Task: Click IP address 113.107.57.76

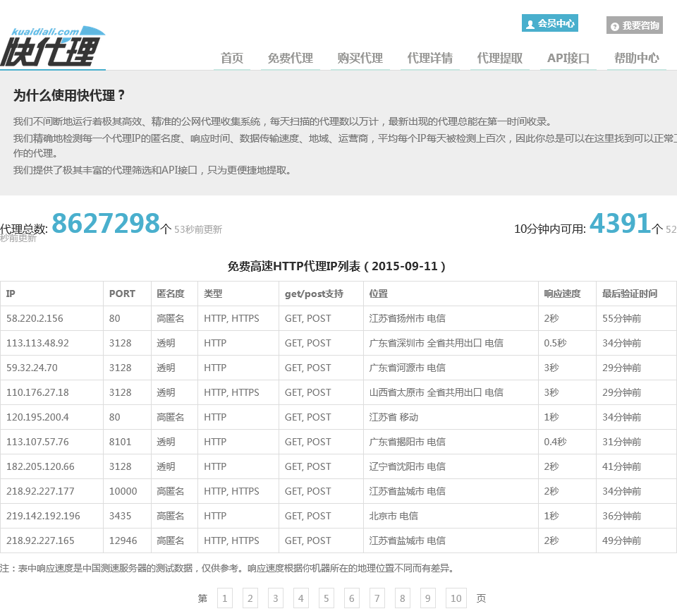Action: pos(37,442)
